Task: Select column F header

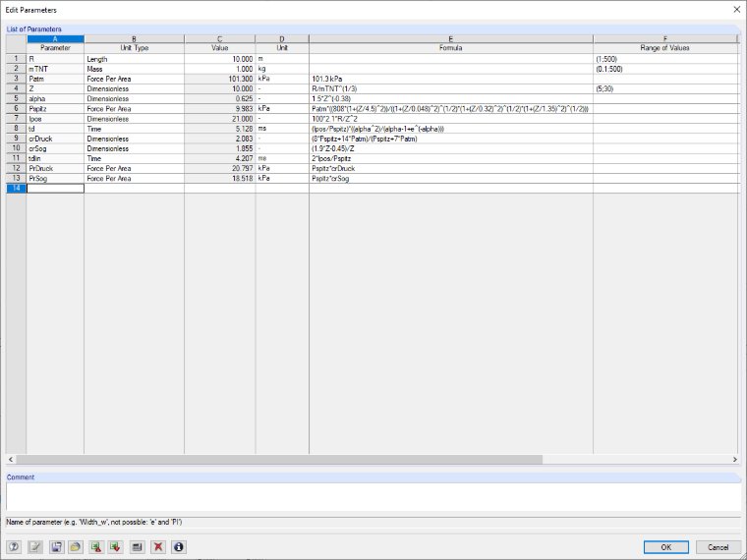Action: point(665,39)
